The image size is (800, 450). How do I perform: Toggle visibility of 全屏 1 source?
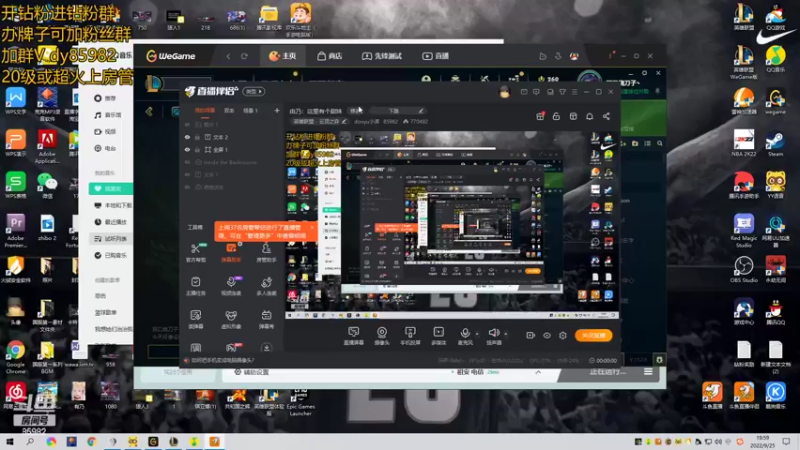pos(187,149)
